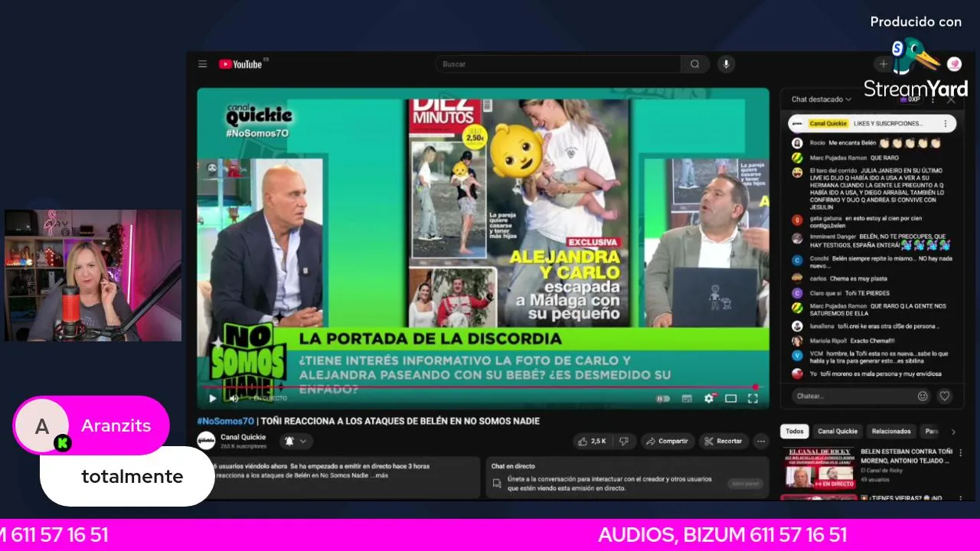Click Rocio's avatar in chat

[x=797, y=143]
